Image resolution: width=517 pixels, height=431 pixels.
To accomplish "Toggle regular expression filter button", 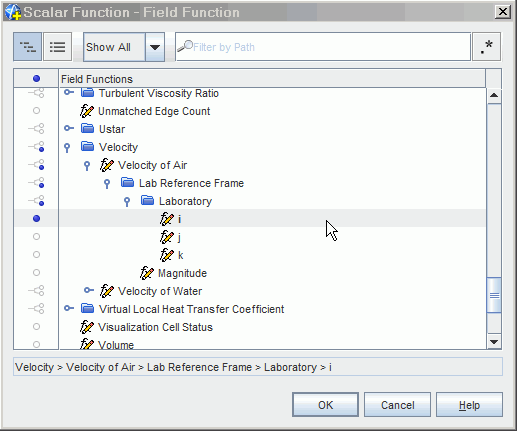I will [x=486, y=47].
